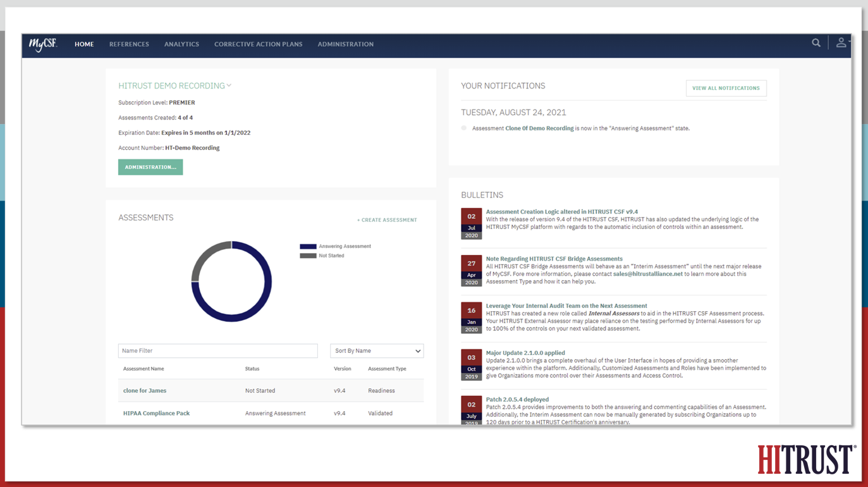Open the ANALYTICS section
The height and width of the screenshot is (487, 868).
point(181,44)
